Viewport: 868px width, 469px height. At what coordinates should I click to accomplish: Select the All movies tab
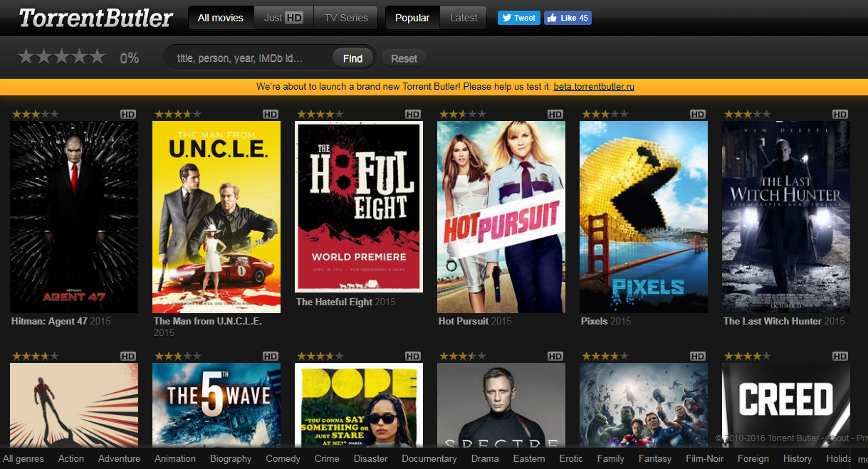point(221,18)
